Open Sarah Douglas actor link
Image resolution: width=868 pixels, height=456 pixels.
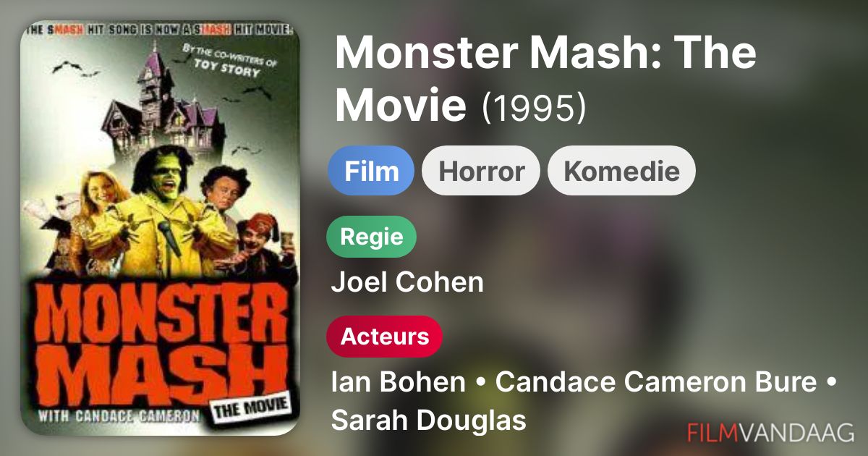click(x=428, y=420)
